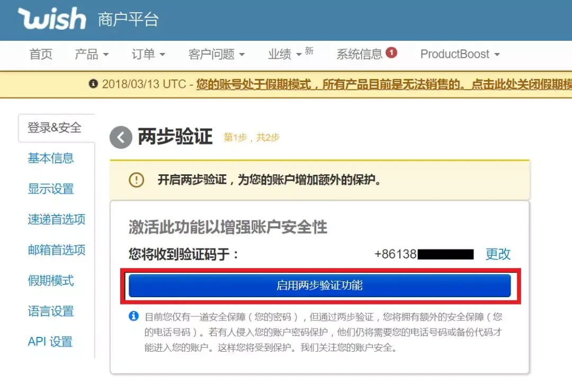Viewport: 572px width, 392px height.
Task: Click 启用两步验证功能 button
Action: point(319,286)
